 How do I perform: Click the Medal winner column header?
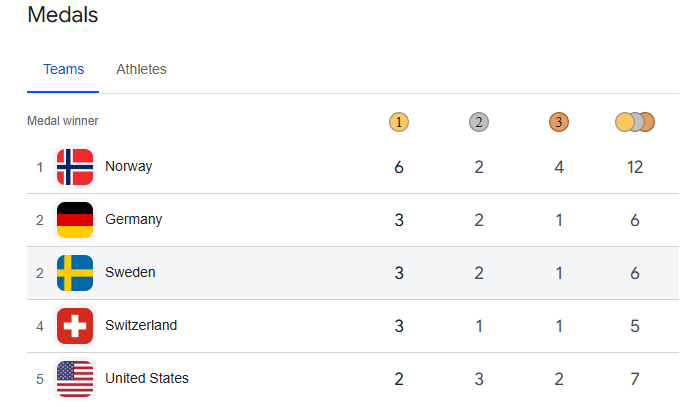[x=62, y=121]
